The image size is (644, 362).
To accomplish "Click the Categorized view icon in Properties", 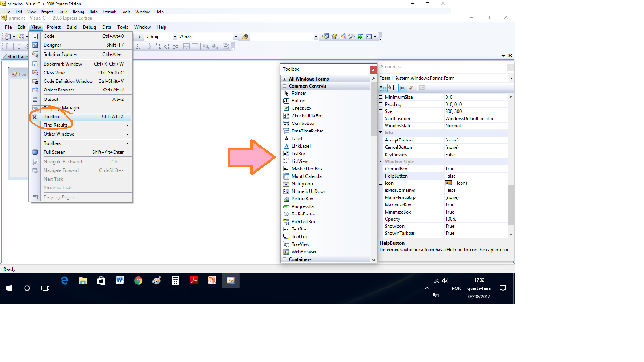I will [383, 88].
